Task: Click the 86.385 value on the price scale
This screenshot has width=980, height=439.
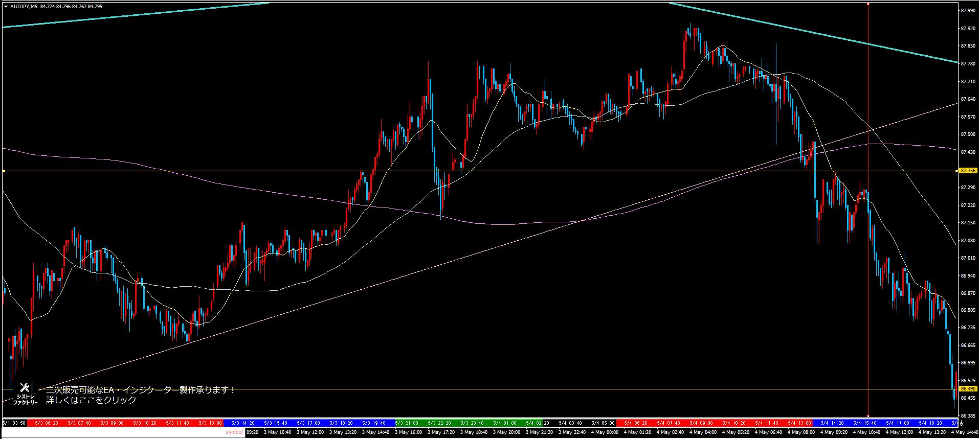Action: pos(967,415)
